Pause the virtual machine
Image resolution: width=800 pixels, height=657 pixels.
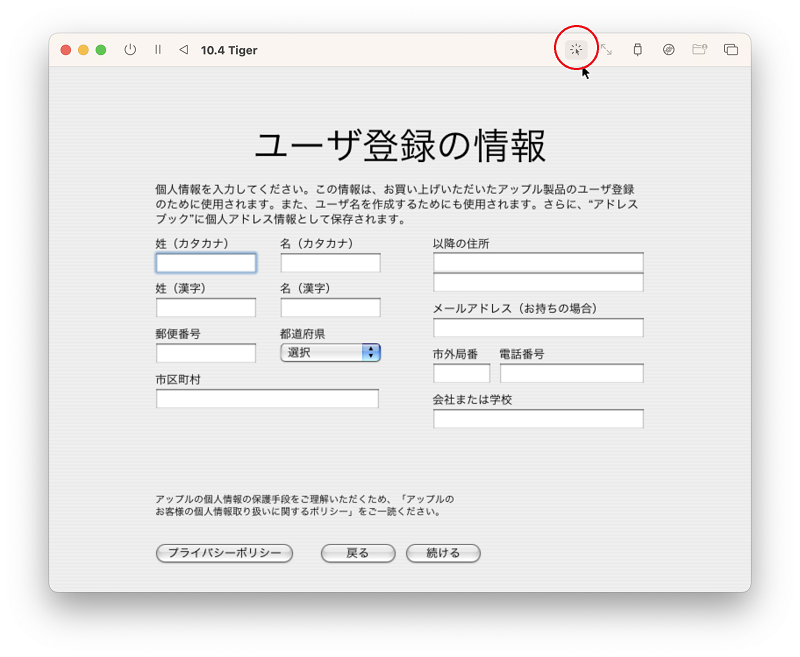coord(158,49)
